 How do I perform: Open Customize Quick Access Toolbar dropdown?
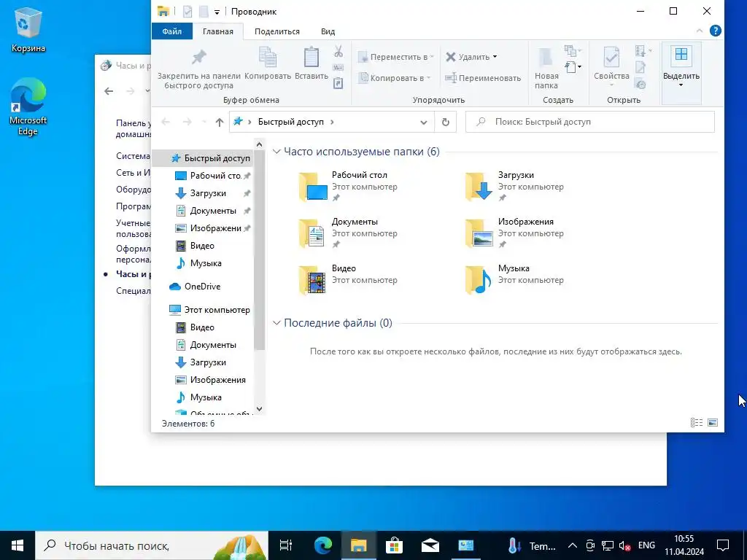point(217,12)
